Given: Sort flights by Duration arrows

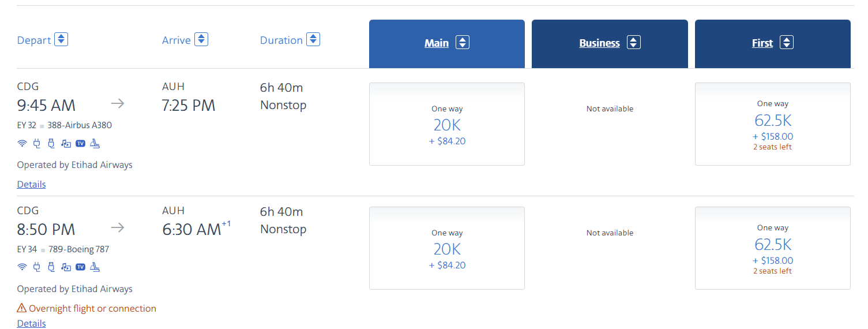Looking at the screenshot, I should 313,39.
